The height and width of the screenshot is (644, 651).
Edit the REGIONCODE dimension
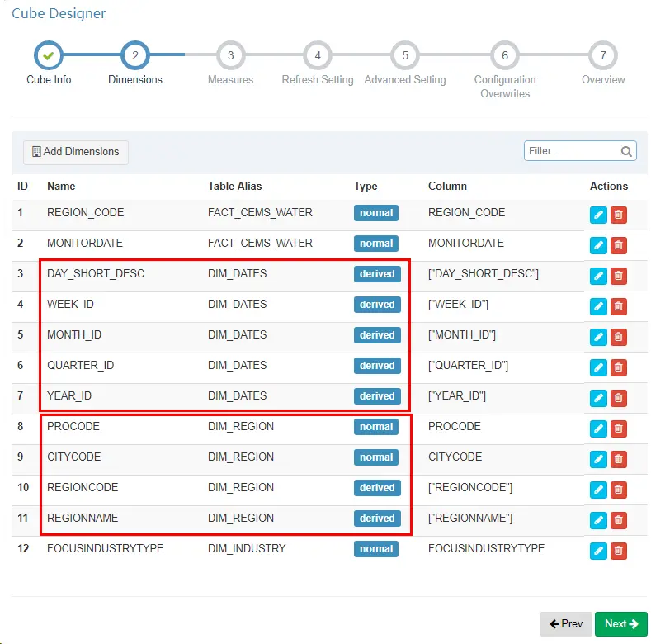point(598,490)
